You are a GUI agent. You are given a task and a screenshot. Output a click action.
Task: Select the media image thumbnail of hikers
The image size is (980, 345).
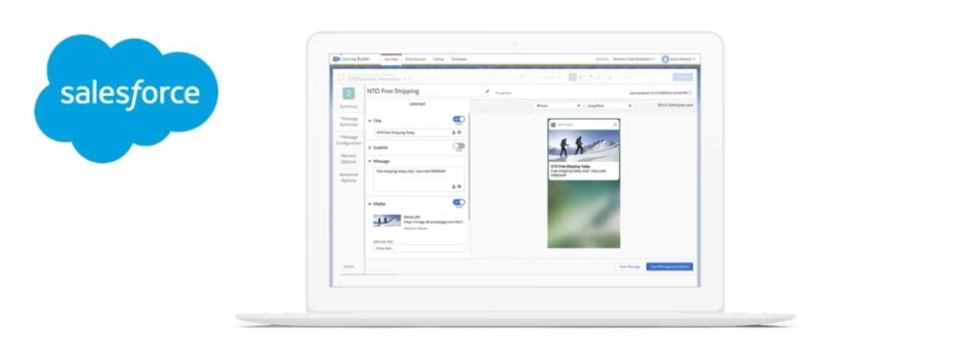click(x=387, y=220)
